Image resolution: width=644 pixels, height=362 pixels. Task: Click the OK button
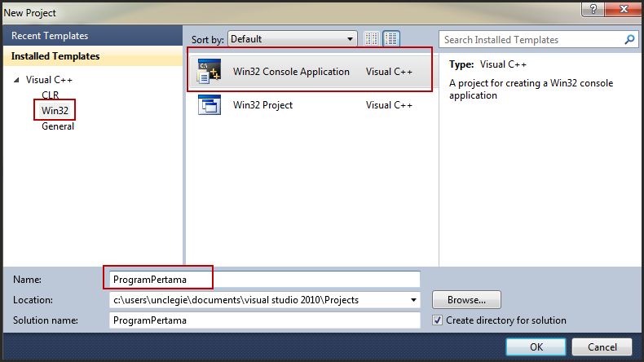point(536,347)
